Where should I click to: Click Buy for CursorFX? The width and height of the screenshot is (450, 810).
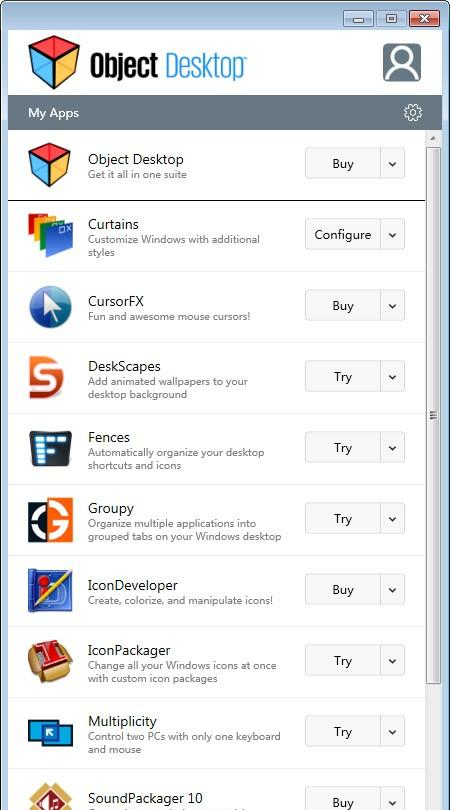point(343,305)
